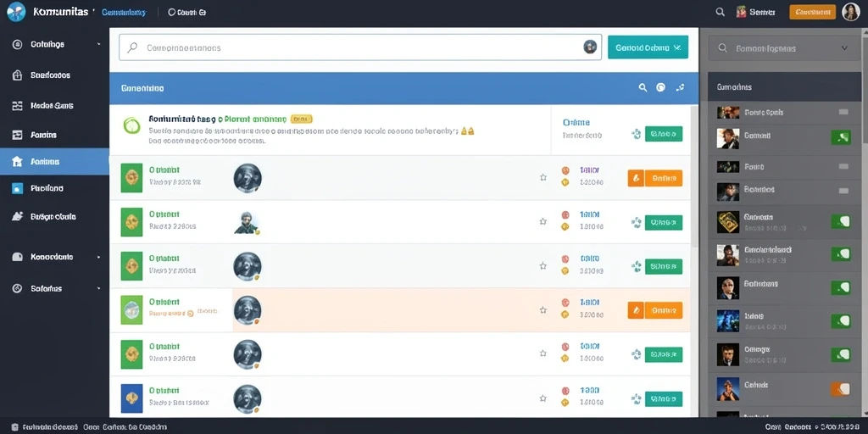The image size is (868, 434).
Task: Click light green thumbnail in highlighted row
Action: pyautogui.click(x=131, y=310)
